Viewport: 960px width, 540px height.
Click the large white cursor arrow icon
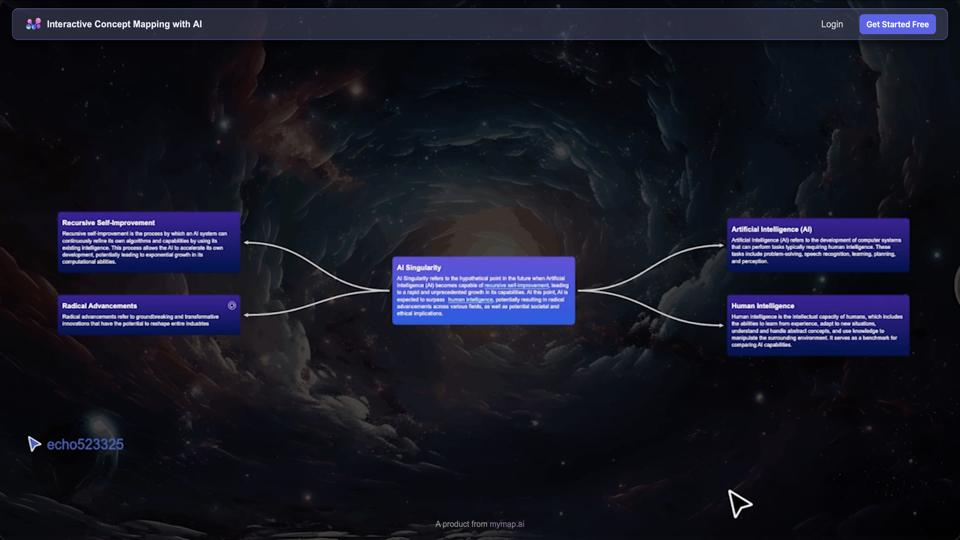739,504
